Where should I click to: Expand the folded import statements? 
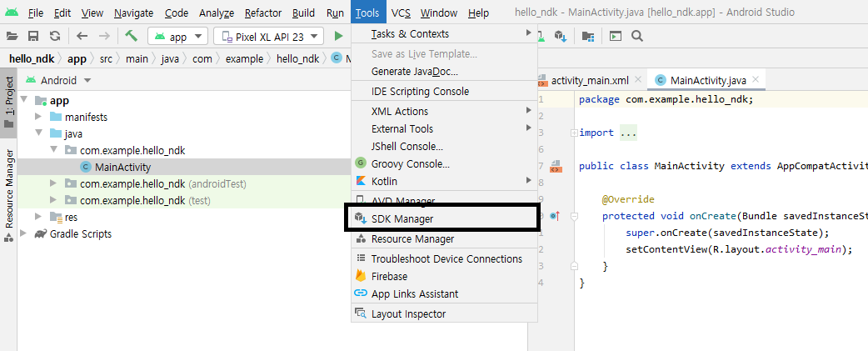574,133
